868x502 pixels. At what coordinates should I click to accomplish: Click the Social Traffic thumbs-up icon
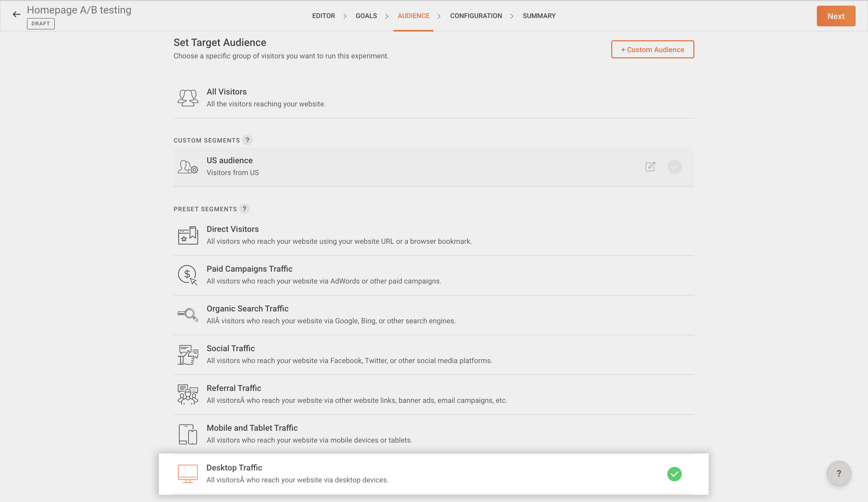tap(188, 355)
